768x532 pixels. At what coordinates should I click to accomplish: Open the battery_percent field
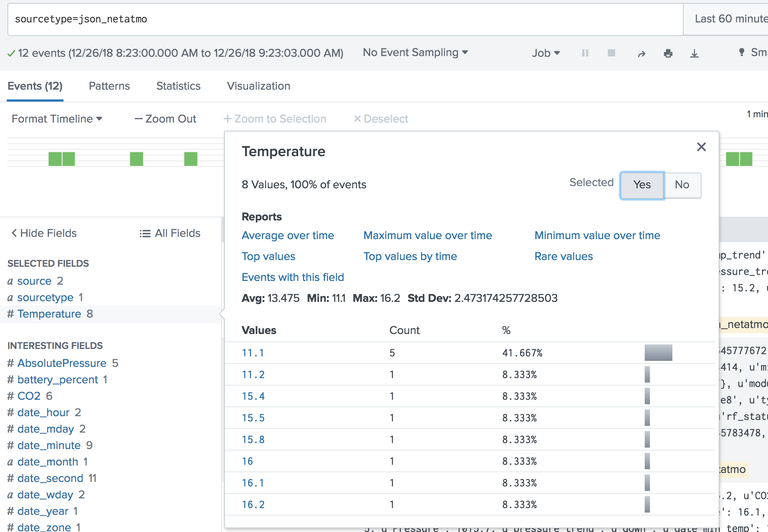pyautogui.click(x=58, y=380)
